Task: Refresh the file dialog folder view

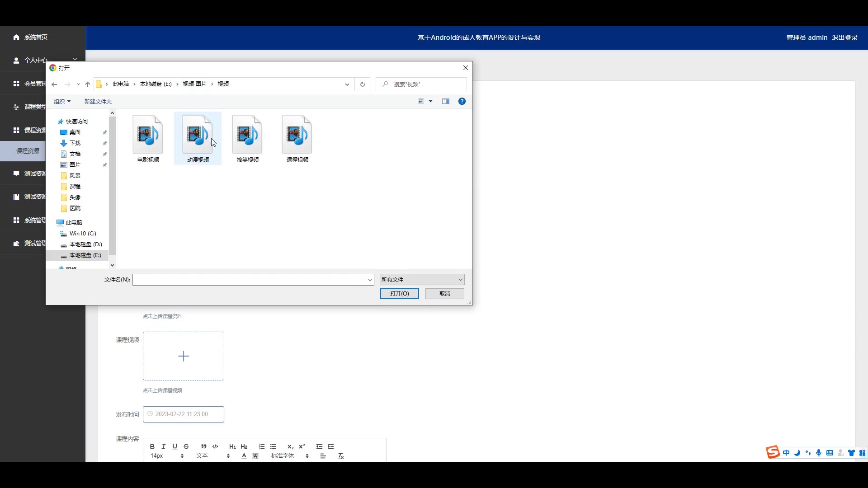Action: click(x=362, y=84)
